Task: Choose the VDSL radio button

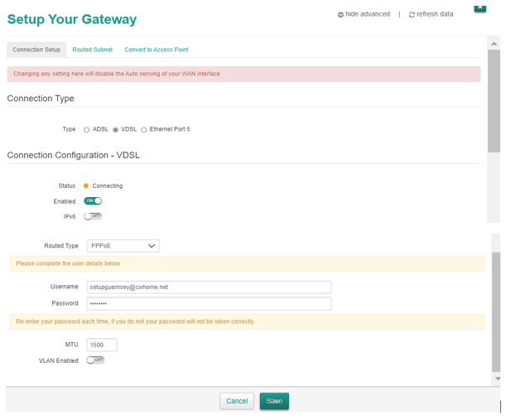Action: pyautogui.click(x=116, y=130)
